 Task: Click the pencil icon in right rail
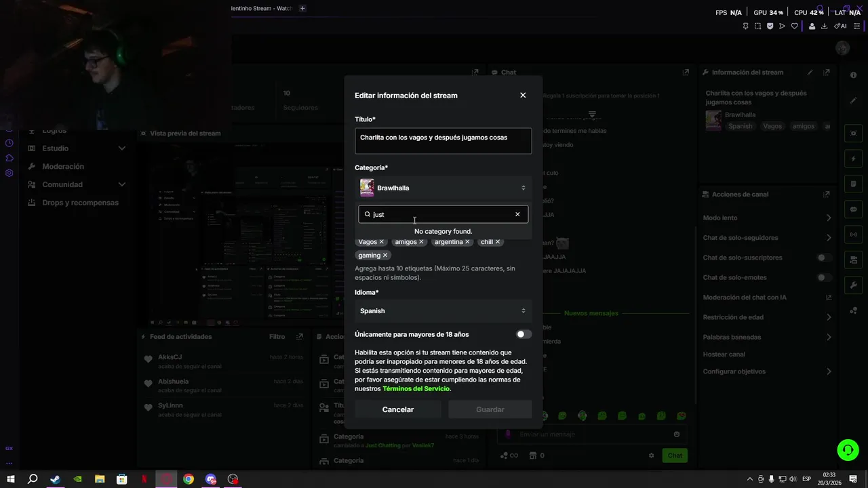click(854, 100)
